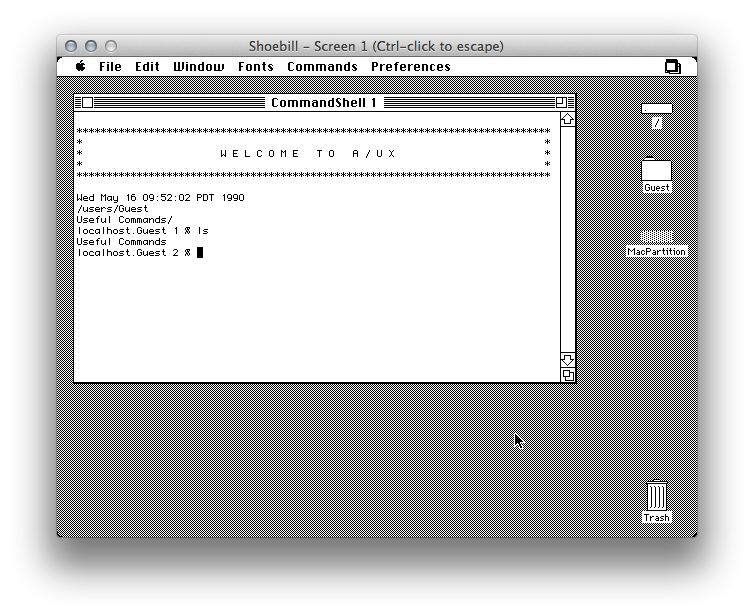The image size is (754, 616).
Task: Click the CommandShell 1 close box
Action: pos(87,102)
